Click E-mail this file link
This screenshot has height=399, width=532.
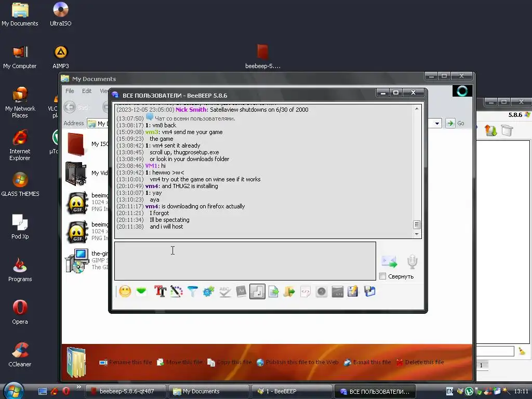pyautogui.click(x=367, y=362)
